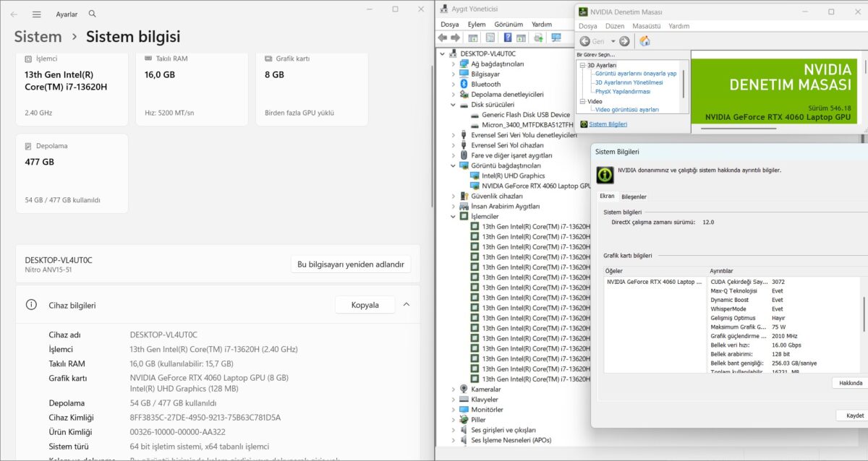Click the back arrow in Device Manager toolbar
The image size is (868, 461).
click(443, 38)
